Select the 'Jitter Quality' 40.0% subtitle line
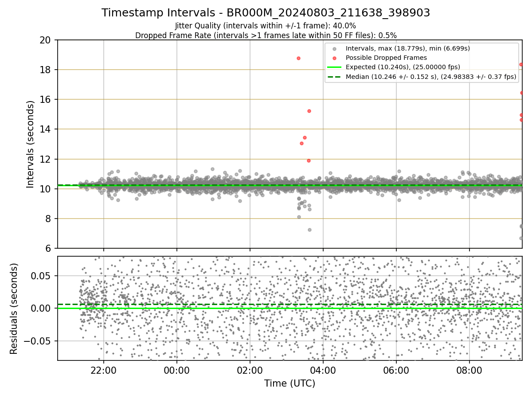This screenshot has width=532, height=399. (x=266, y=26)
